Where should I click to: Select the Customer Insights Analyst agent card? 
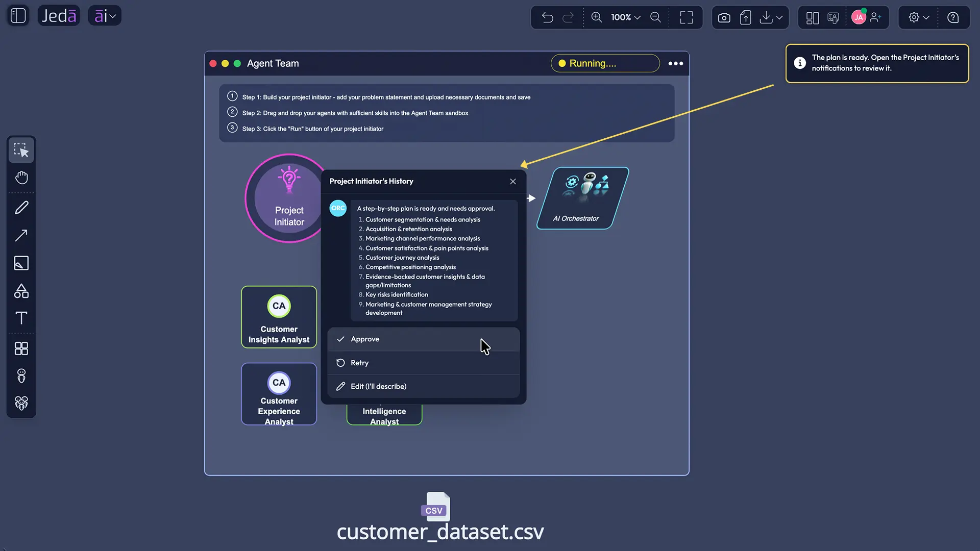(279, 317)
